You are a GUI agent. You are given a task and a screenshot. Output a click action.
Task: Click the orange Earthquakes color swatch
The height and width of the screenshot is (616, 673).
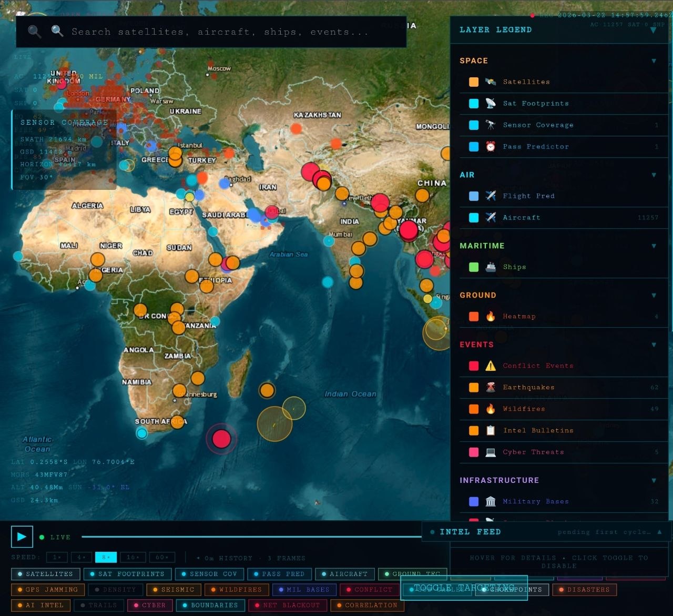pyautogui.click(x=474, y=387)
